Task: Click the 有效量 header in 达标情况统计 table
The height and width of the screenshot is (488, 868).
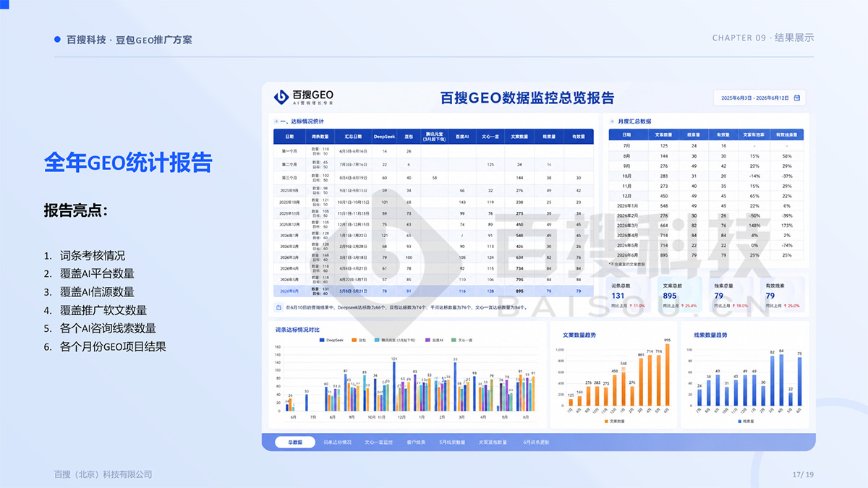Action: coord(579,136)
